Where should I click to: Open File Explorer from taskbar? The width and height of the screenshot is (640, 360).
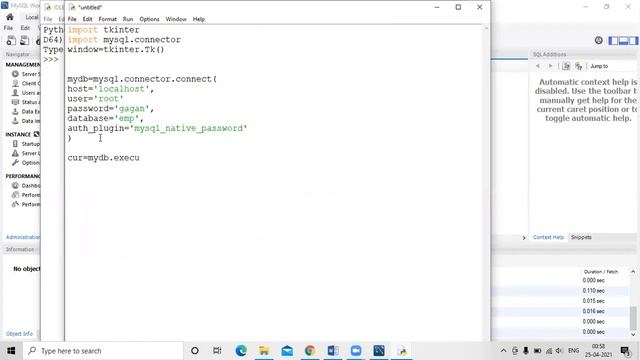coord(264,351)
